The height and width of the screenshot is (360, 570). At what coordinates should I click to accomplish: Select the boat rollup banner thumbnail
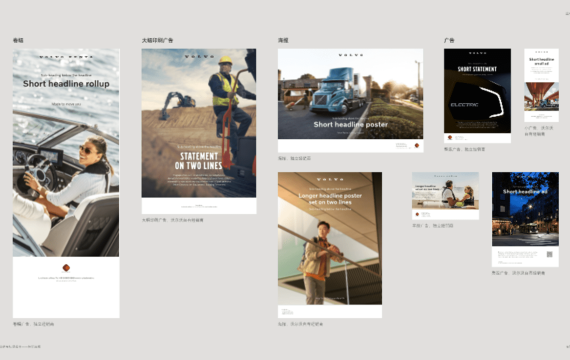(66, 183)
